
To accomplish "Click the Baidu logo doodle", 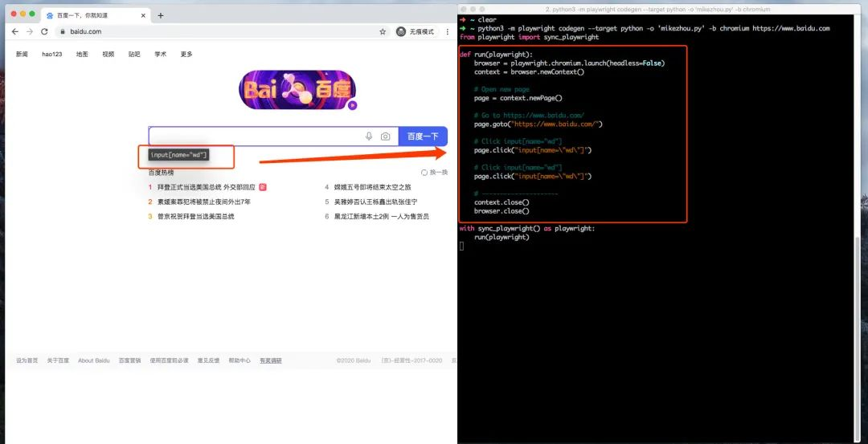I will click(x=297, y=90).
